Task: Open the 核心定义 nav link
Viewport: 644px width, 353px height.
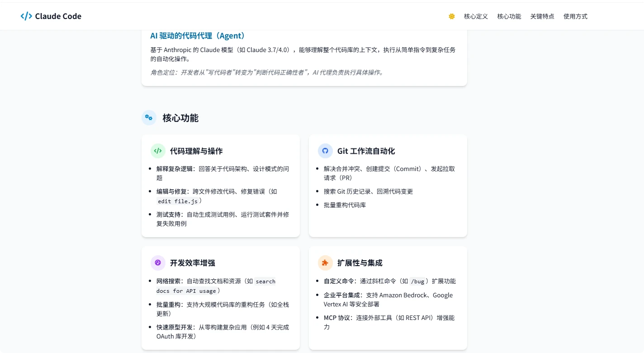Action: click(476, 16)
